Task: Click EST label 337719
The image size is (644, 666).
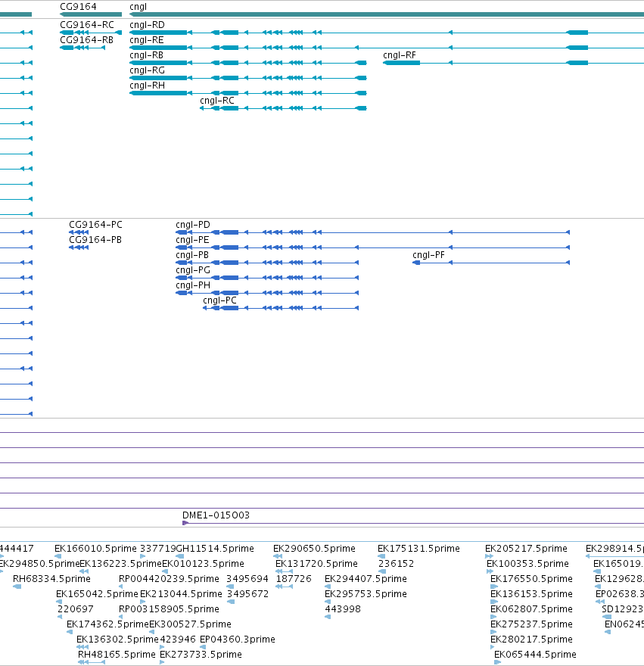Action: tap(157, 549)
